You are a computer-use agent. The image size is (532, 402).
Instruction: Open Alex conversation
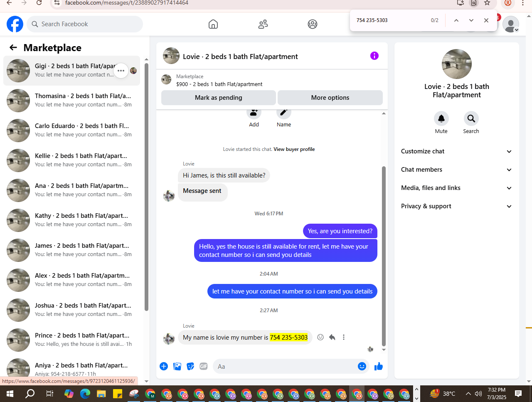pos(71,280)
